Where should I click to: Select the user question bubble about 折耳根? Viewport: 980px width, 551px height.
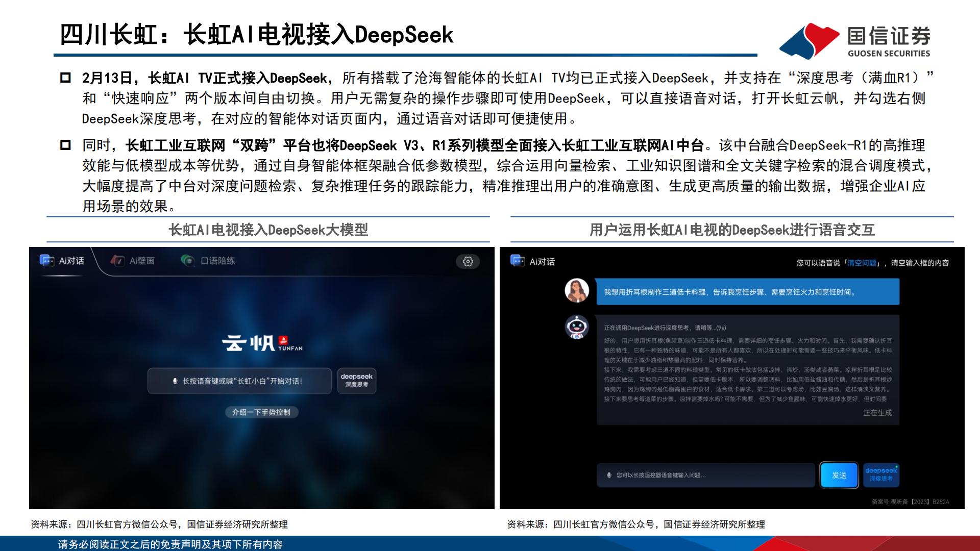748,292
